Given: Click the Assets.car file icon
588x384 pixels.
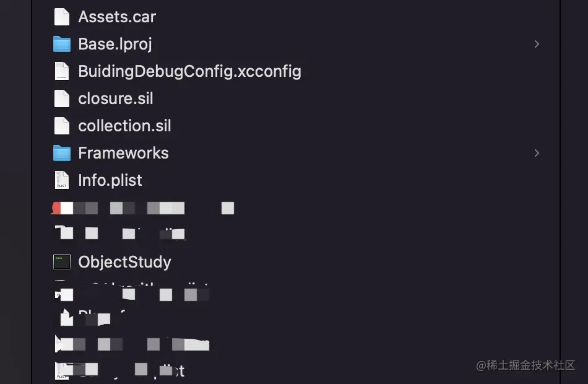Looking at the screenshot, I should point(61,17).
